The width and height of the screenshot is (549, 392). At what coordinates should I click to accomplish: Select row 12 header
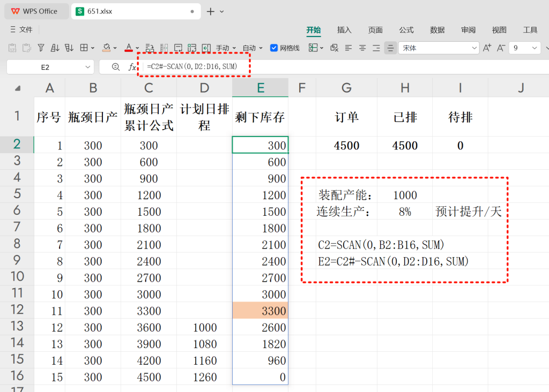pos(17,310)
